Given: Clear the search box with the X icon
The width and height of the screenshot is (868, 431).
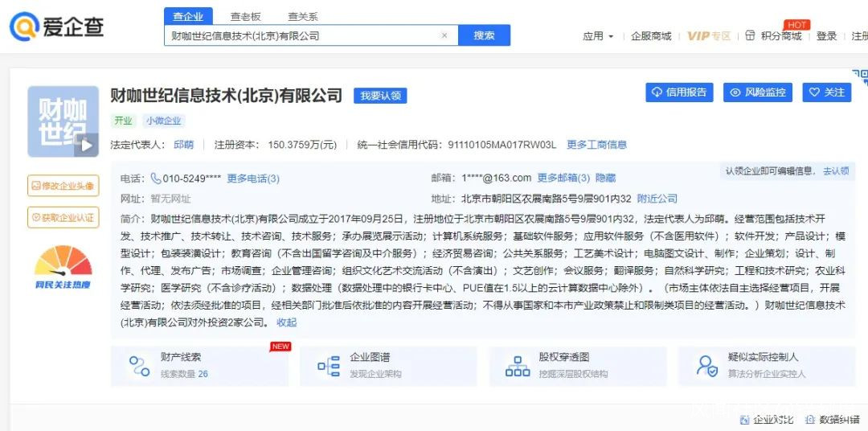Looking at the screenshot, I should pos(444,35).
